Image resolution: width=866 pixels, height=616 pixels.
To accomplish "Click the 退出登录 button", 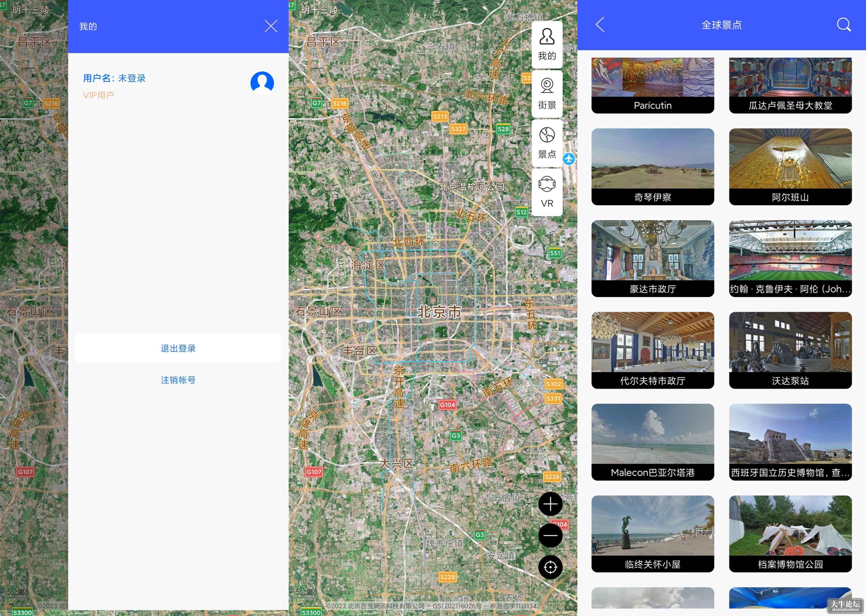I will tap(178, 348).
